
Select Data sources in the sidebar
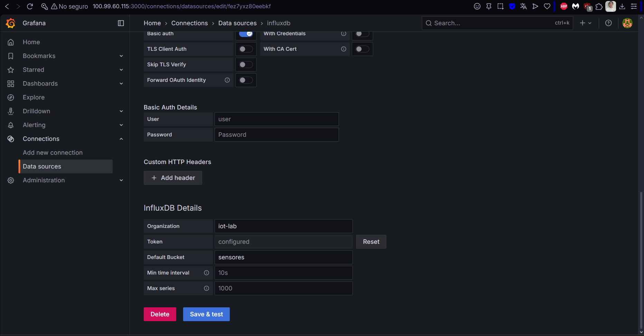66,166
